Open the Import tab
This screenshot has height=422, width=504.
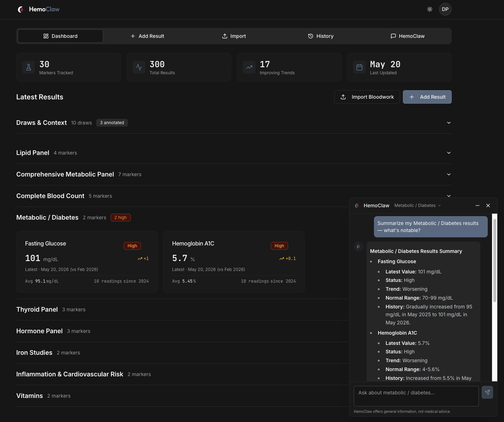[x=234, y=36]
